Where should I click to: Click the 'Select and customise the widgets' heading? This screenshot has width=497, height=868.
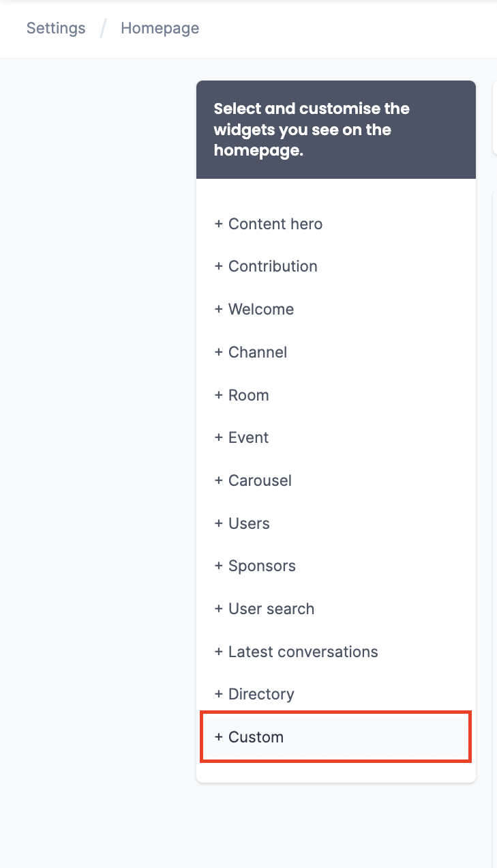[312, 130]
